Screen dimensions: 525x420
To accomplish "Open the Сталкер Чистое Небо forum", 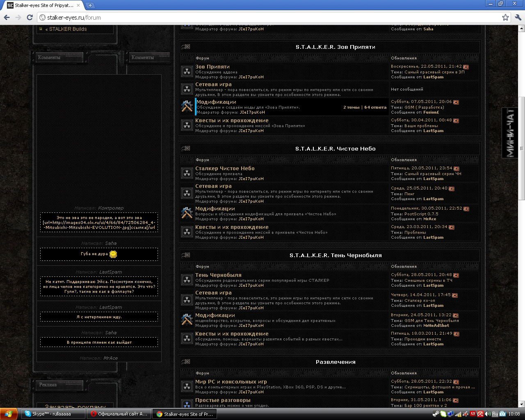I will (x=225, y=169).
